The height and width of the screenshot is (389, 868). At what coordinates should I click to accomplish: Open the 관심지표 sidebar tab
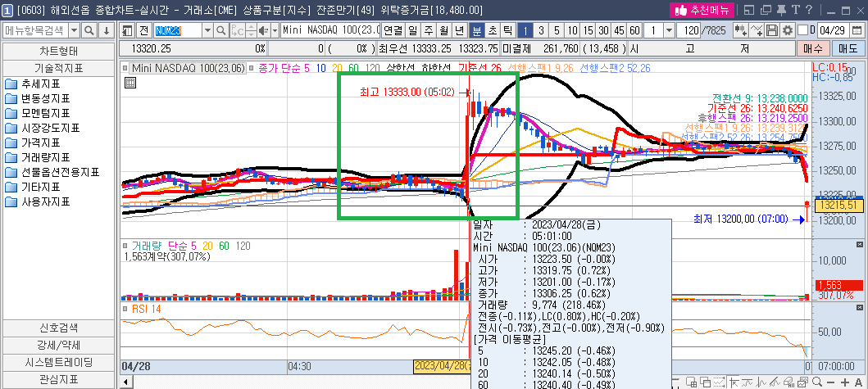pyautogui.click(x=59, y=380)
